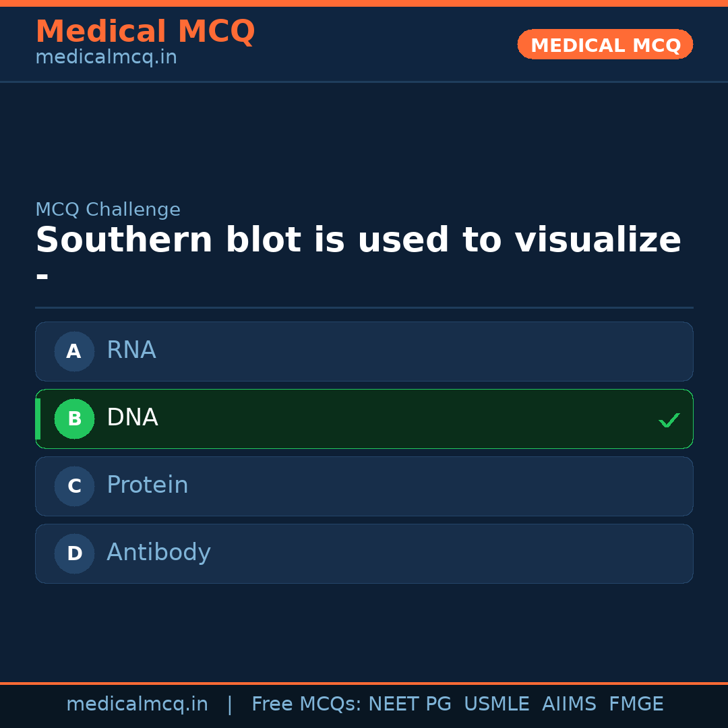Click the Free MCQs footer label
The height and width of the screenshot is (728, 728).
(307, 704)
